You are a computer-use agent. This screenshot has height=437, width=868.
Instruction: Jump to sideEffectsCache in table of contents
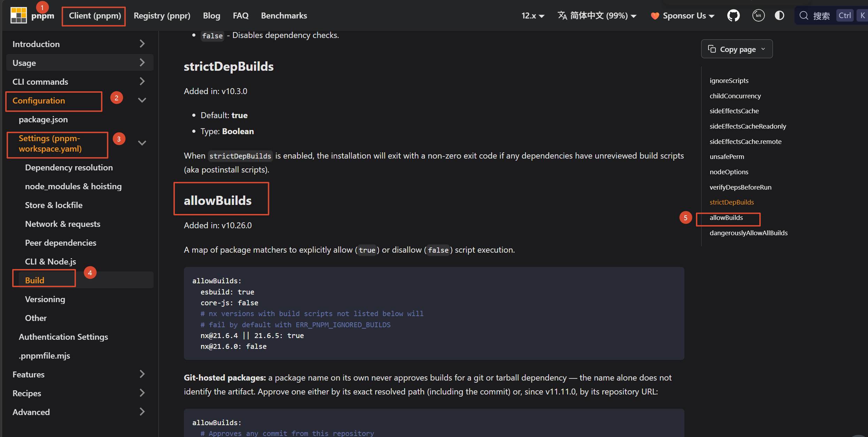coord(734,111)
